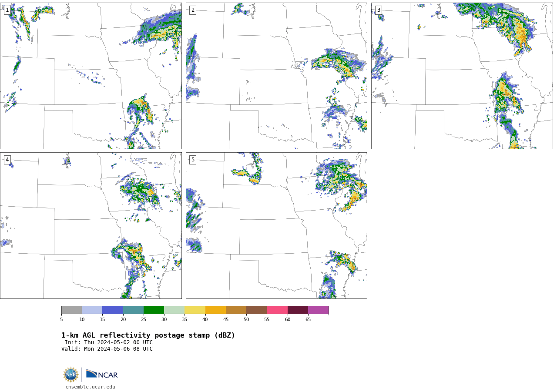Click the 40-45 dBZ orange swatch
The width and height of the screenshot is (557, 392).
tap(215, 310)
